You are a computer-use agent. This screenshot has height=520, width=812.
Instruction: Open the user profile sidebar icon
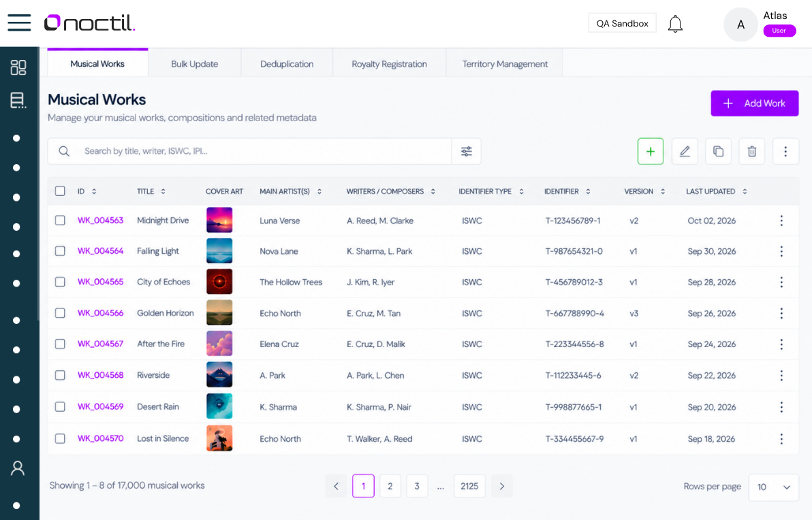18,468
